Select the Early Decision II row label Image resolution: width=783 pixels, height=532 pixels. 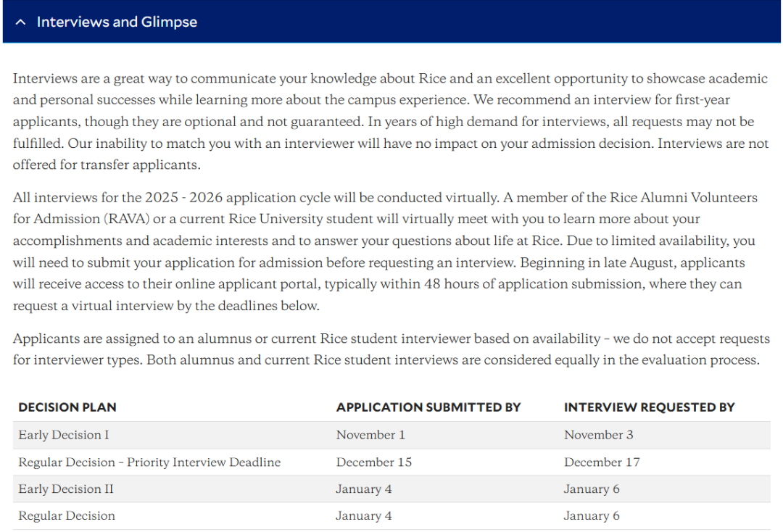click(66, 489)
